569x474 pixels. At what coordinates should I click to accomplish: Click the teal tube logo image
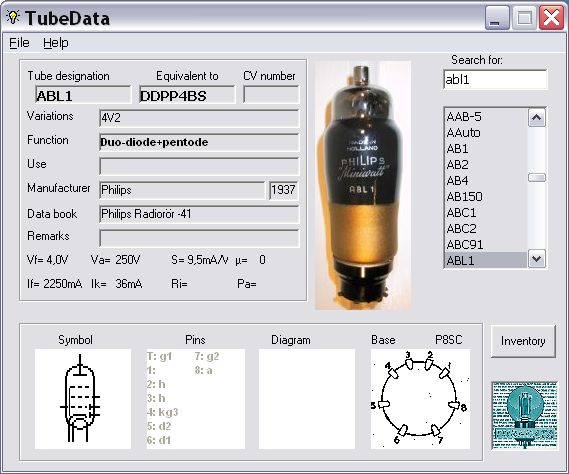pyautogui.click(x=524, y=416)
